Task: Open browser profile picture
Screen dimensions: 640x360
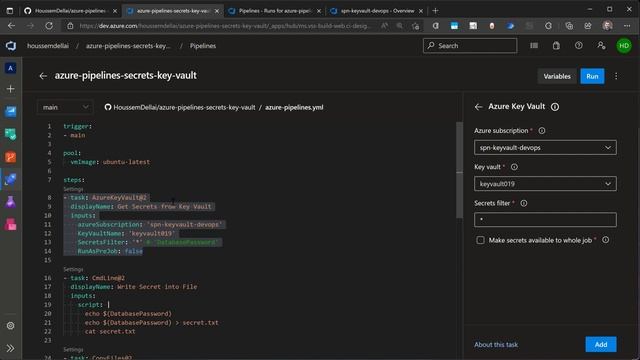Action: point(607,26)
